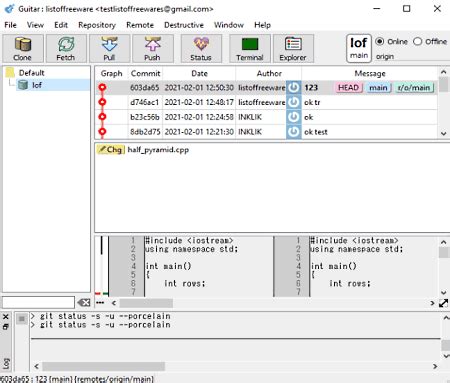Clear the repository filter with backspace icon
The image size is (450, 383).
tap(84, 303)
